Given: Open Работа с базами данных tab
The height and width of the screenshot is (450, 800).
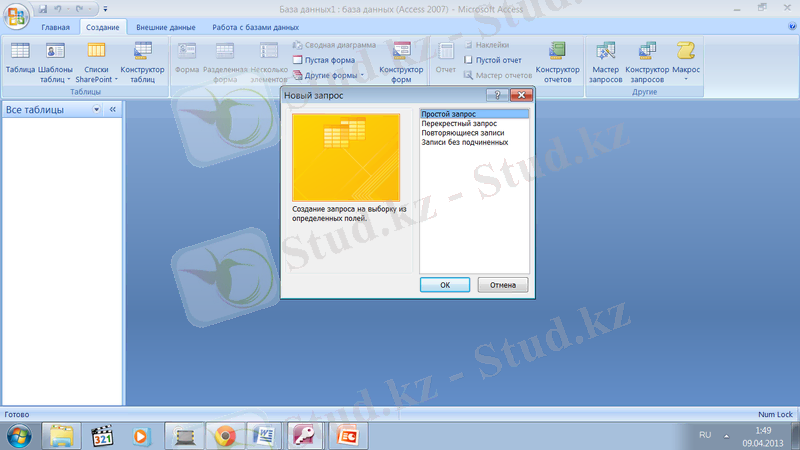Looking at the screenshot, I should [x=255, y=27].
